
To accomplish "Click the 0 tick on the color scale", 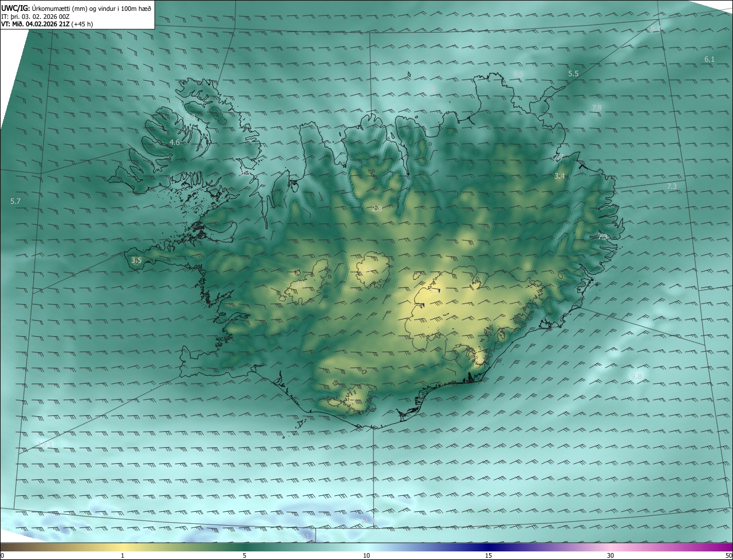I will pos(2,556).
